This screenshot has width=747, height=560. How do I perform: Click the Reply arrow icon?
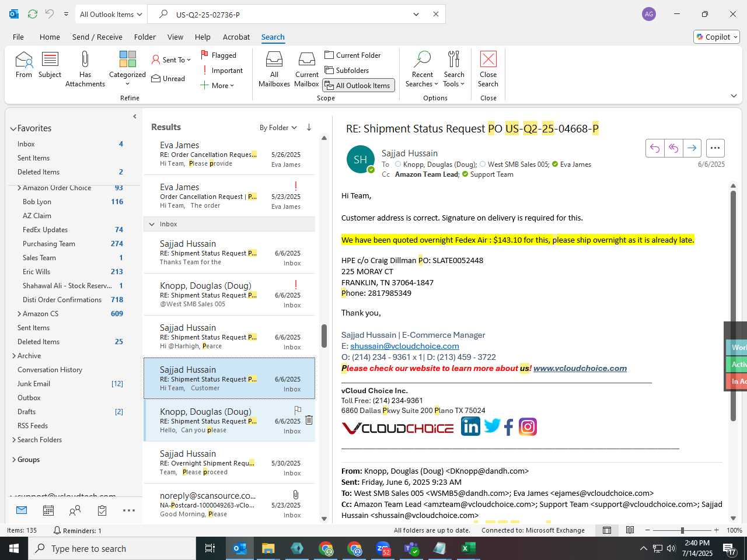point(655,148)
